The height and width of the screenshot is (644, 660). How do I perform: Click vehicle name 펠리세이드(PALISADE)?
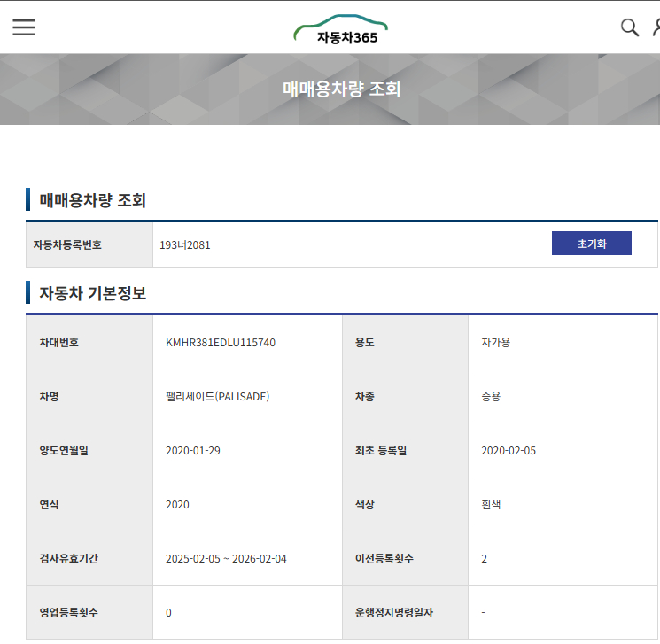pyautogui.click(x=217, y=396)
